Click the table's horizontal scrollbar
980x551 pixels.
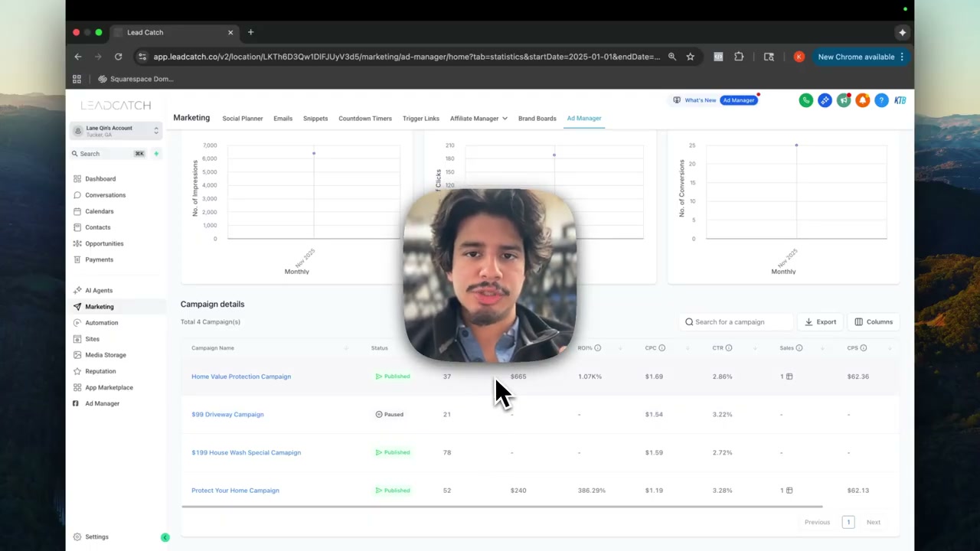[501, 507]
